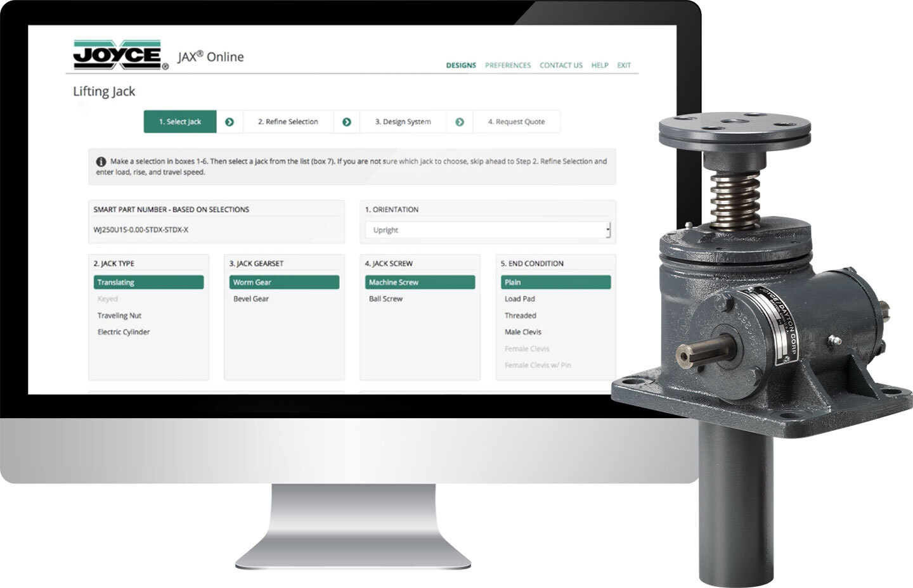The width and height of the screenshot is (913, 588).
Task: Select Male Clevis end condition
Action: pyautogui.click(x=523, y=331)
